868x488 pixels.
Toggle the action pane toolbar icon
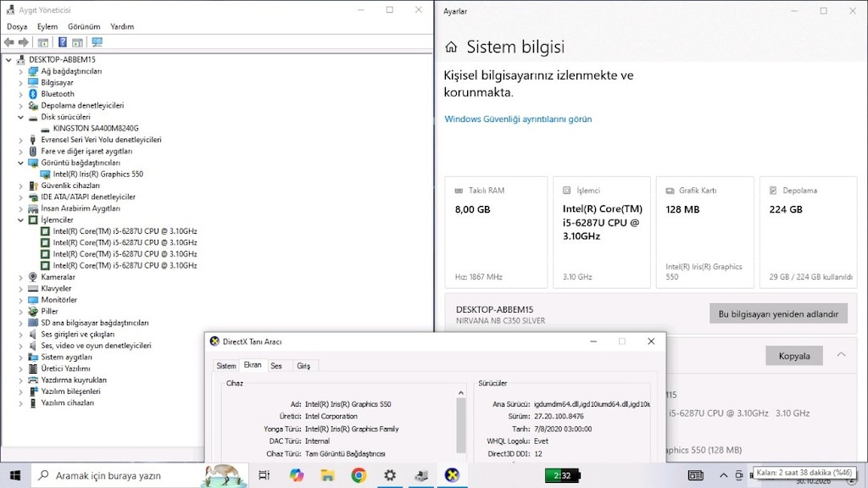point(77,42)
